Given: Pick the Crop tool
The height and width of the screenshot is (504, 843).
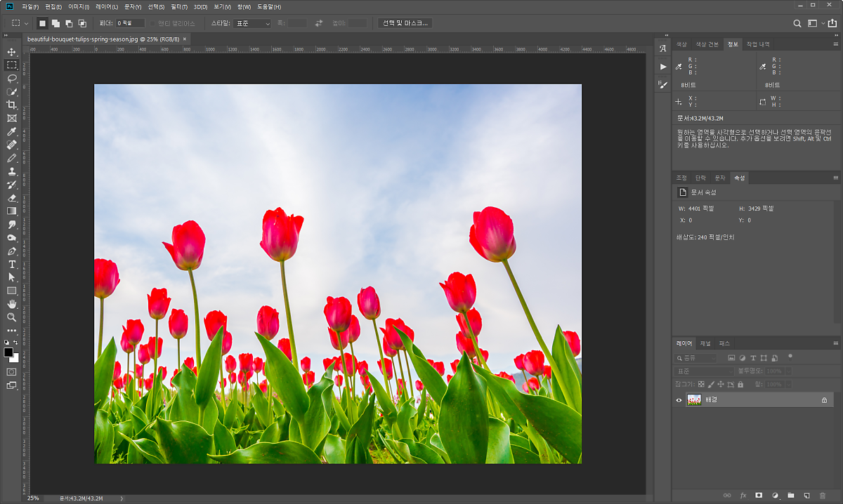Looking at the screenshot, I should pos(12,105).
